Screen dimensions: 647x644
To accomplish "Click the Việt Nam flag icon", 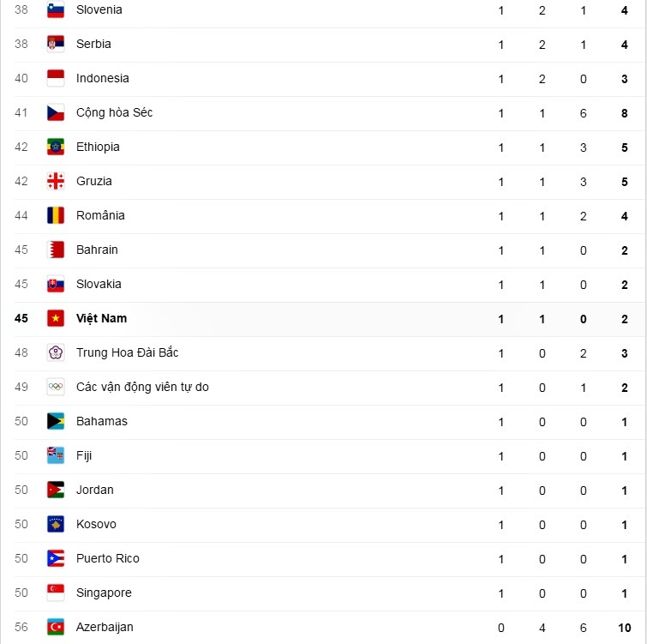I will coord(56,319).
